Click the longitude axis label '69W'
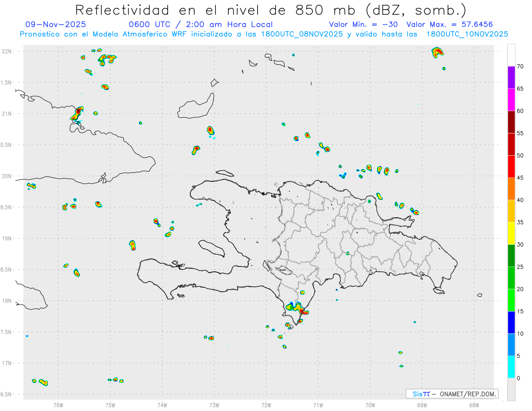This screenshot has height=411, width=532. click(x=422, y=405)
